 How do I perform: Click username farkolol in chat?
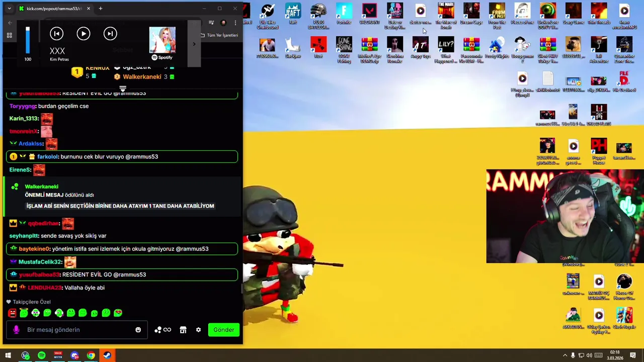coord(48,156)
